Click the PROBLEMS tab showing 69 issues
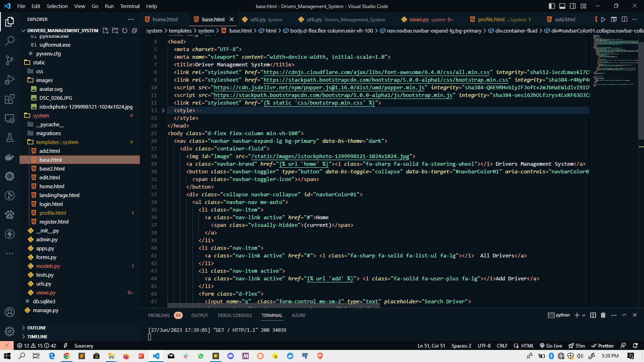 coord(159,315)
